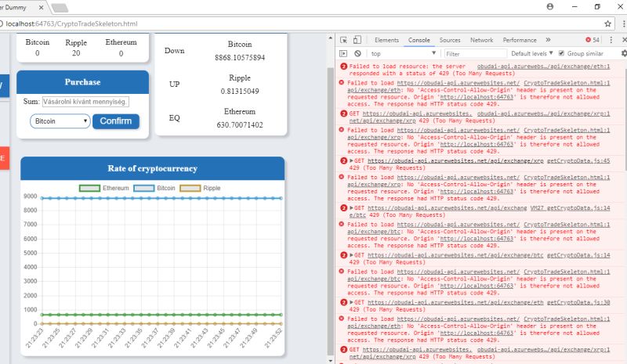Toggle Bitcoin dataset in chart legend
The width and height of the screenshot is (627, 364).
click(x=154, y=188)
